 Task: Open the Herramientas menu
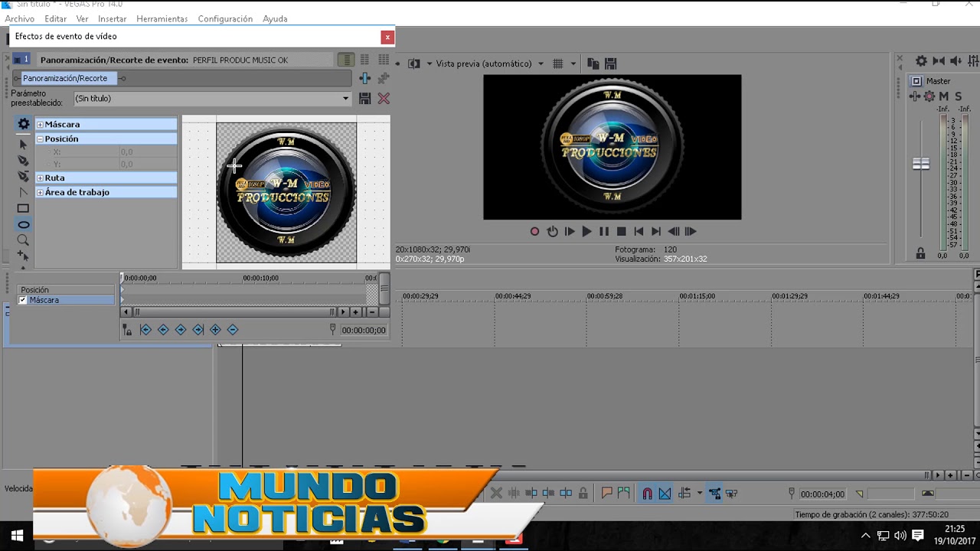tap(162, 19)
